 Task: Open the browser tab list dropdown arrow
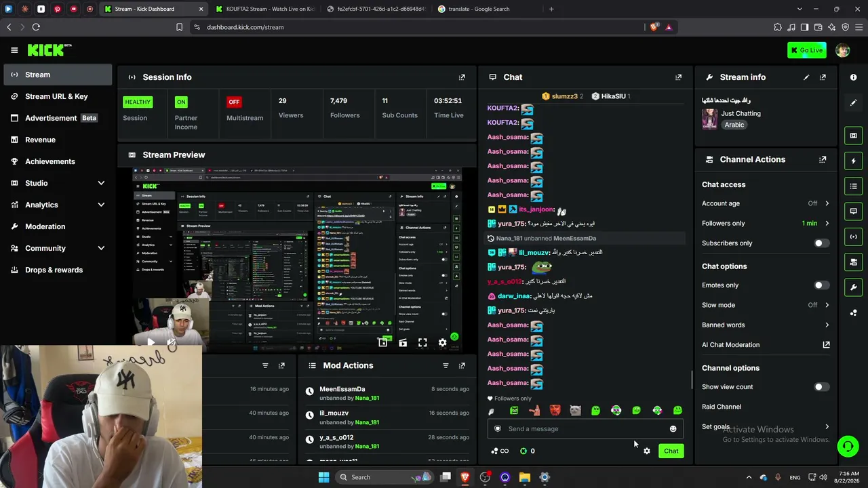[800, 9]
